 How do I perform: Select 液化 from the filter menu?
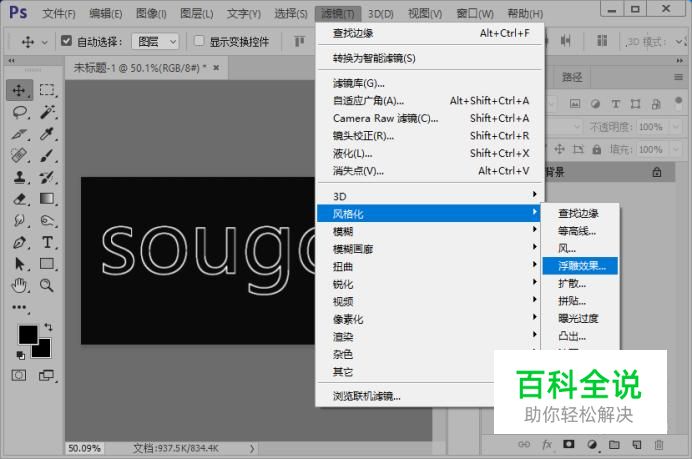point(429,153)
